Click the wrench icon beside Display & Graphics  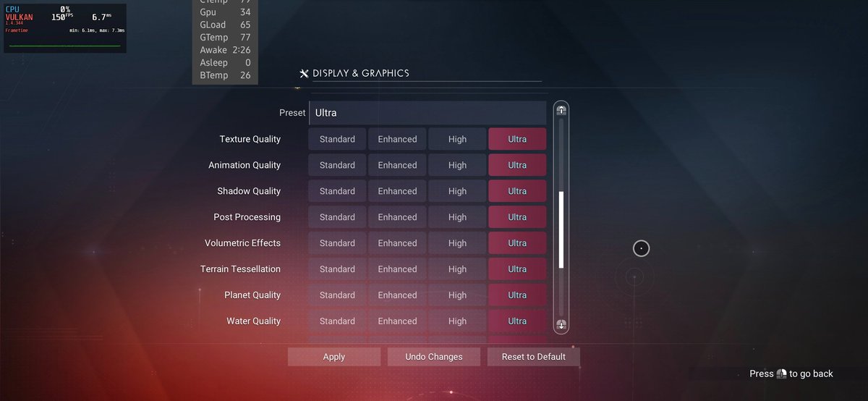(x=304, y=73)
